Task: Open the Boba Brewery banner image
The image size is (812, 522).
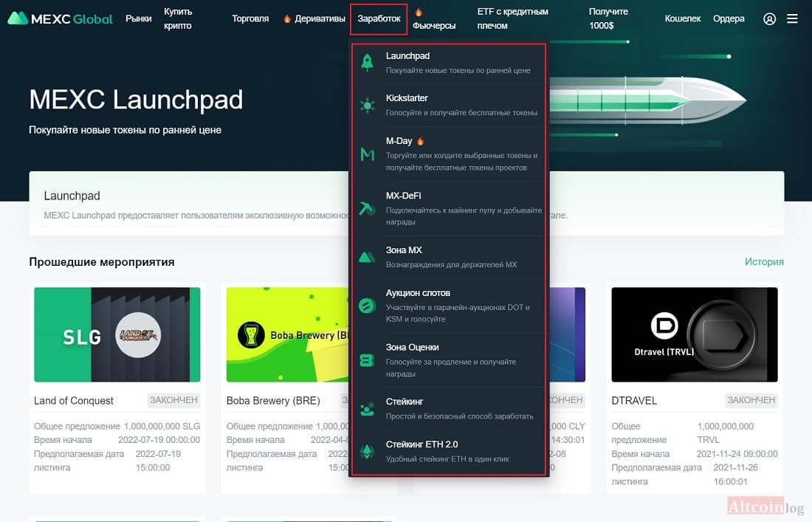Action: pyautogui.click(x=287, y=334)
